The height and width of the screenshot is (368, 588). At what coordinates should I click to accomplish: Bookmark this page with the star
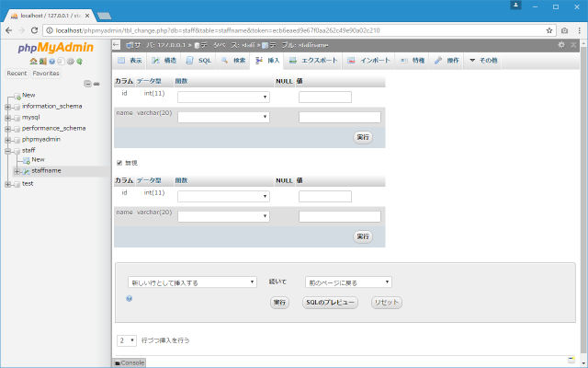(549, 30)
